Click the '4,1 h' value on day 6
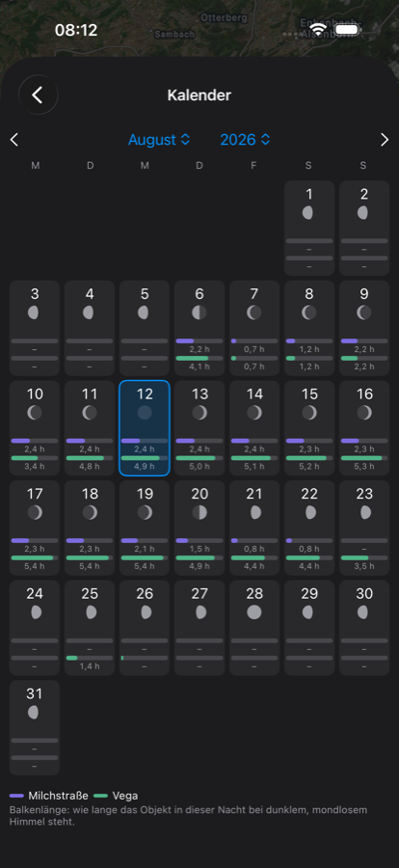 click(x=199, y=366)
